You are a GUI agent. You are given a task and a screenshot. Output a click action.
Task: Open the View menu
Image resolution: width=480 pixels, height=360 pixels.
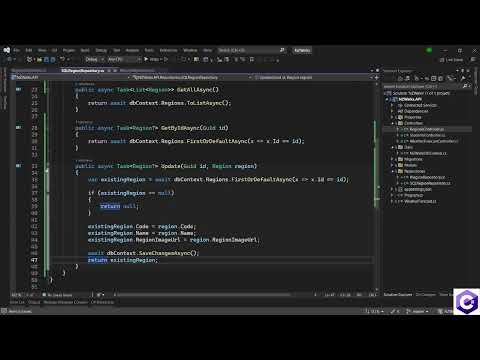click(42, 50)
